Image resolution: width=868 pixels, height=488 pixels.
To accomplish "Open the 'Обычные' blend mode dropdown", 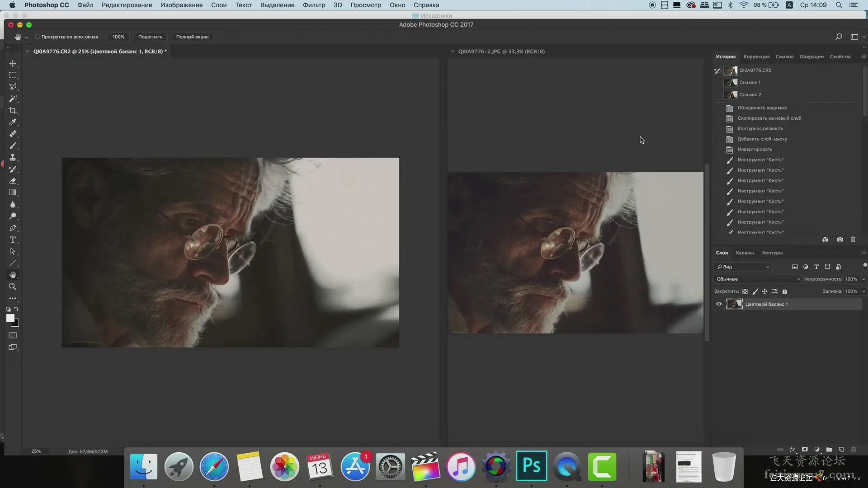I will click(x=757, y=279).
